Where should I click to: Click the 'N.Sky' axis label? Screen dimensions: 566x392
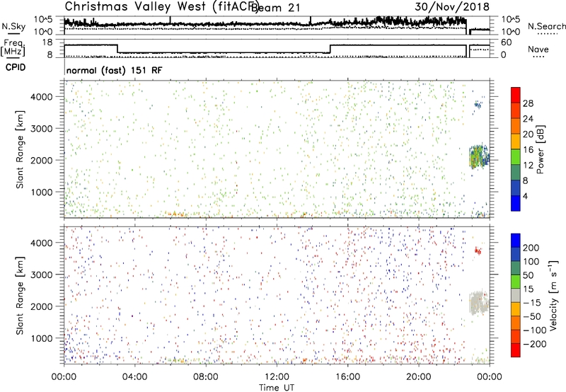click(x=13, y=26)
